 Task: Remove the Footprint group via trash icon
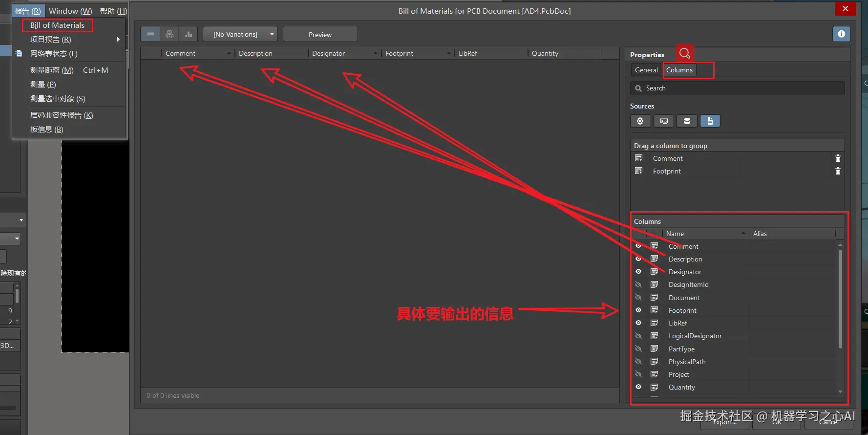838,171
